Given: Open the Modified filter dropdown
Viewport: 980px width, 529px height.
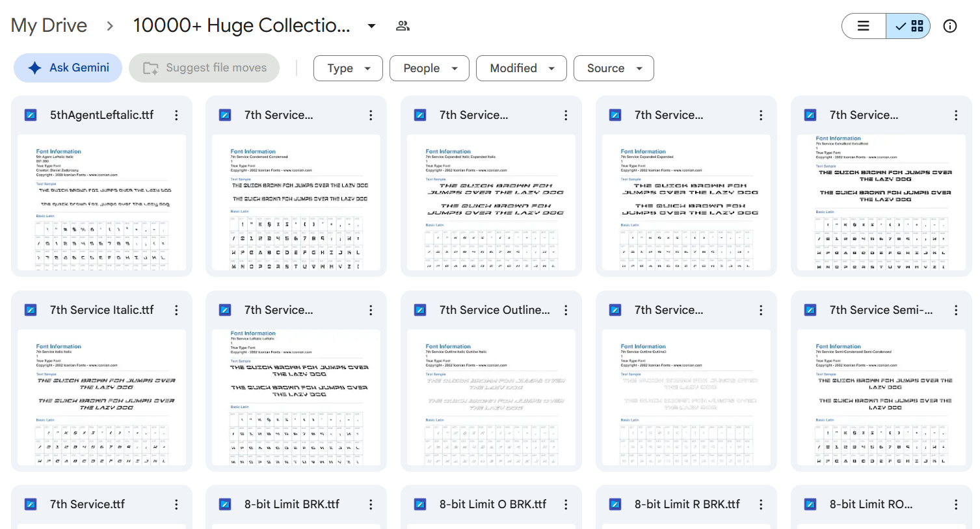Looking at the screenshot, I should (522, 68).
